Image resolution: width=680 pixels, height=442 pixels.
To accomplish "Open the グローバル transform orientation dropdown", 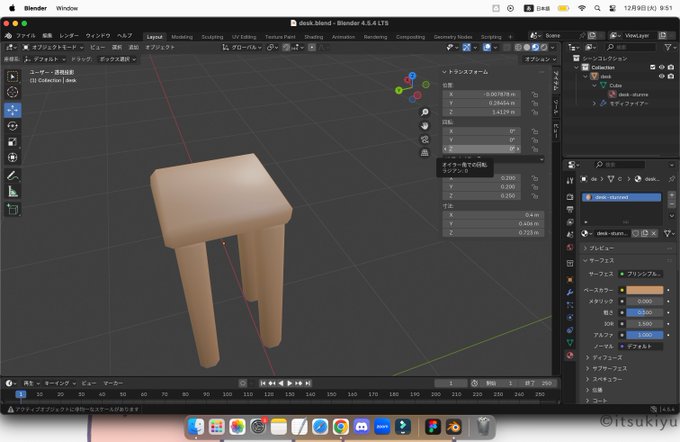I will (x=242, y=47).
